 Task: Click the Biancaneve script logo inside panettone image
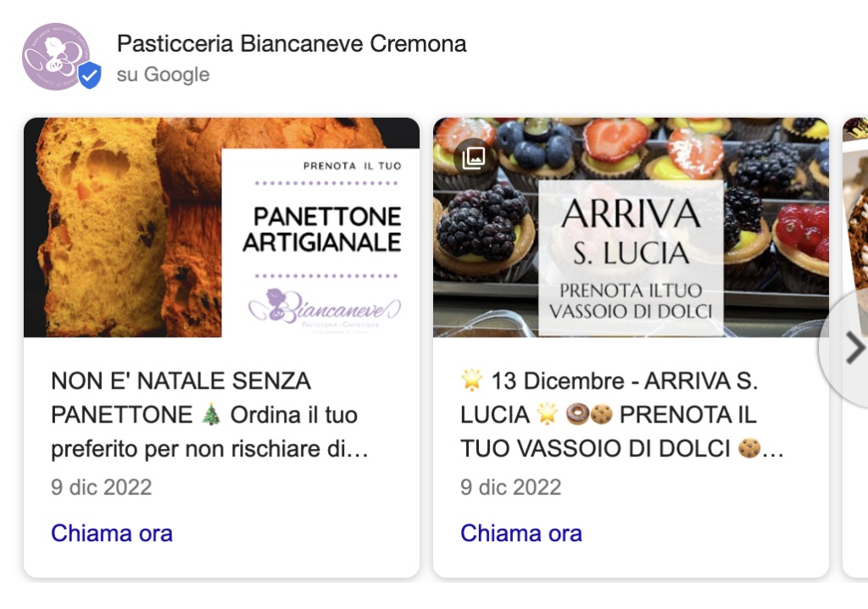tap(325, 307)
